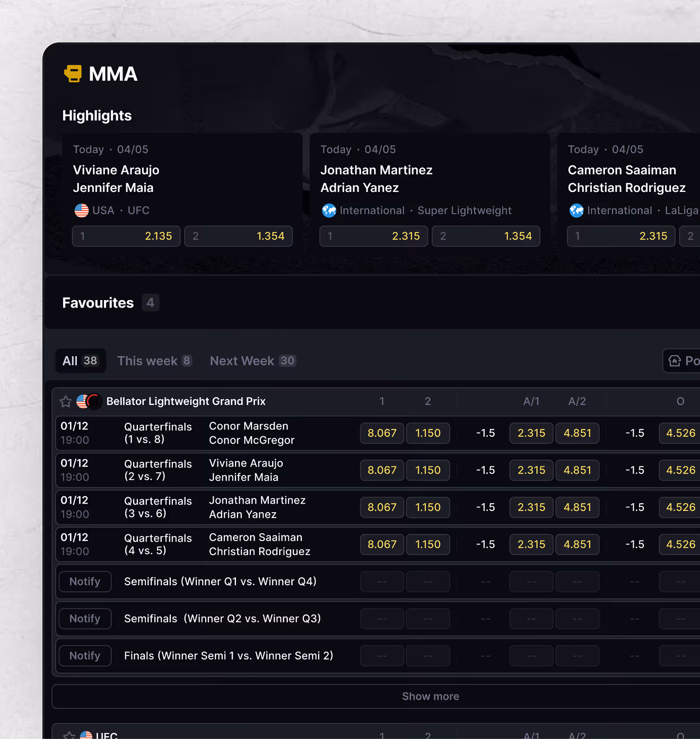Click globe icon in Cameron Saaiman highlight

tap(576, 210)
